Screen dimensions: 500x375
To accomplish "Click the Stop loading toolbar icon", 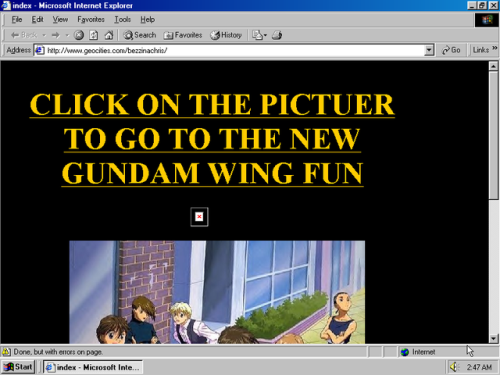I will coord(79,35).
